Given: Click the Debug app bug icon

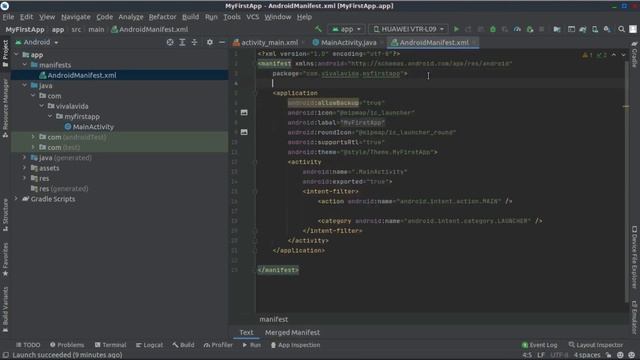Looking at the screenshot, I should click(x=493, y=29).
